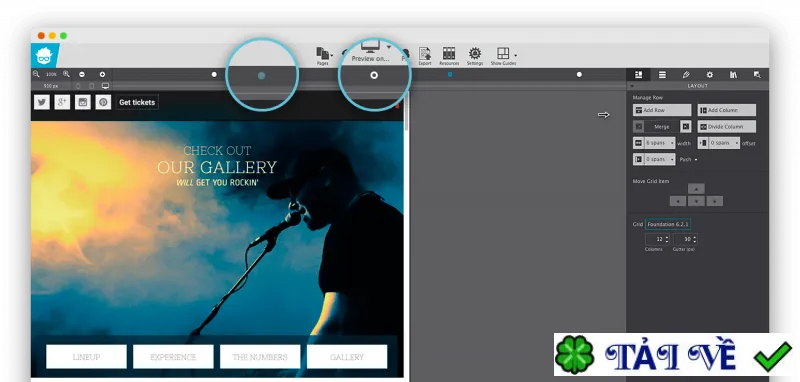Click the Export toolbar icon

(424, 54)
